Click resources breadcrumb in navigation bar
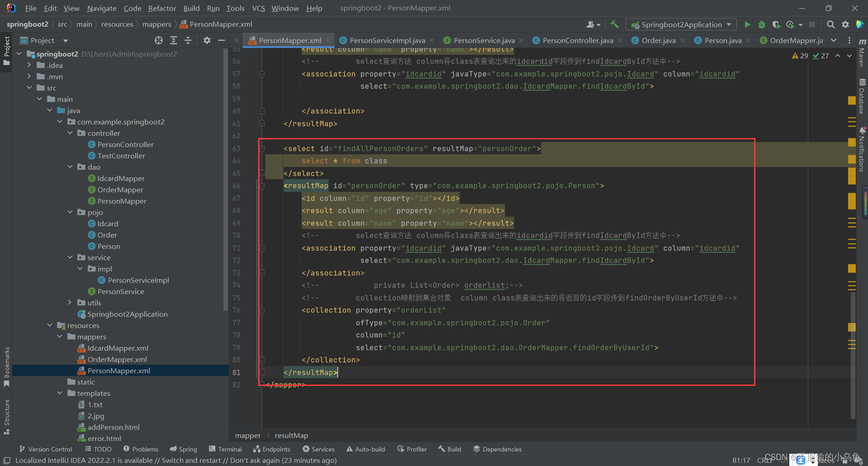The image size is (868, 466). tap(117, 24)
